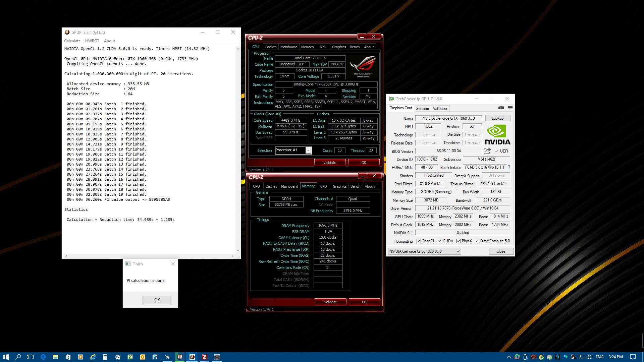This screenshot has width=644, height=362.
Task: Click the Core Speed value 4489.3 MHz
Action: pyautogui.click(x=291, y=120)
